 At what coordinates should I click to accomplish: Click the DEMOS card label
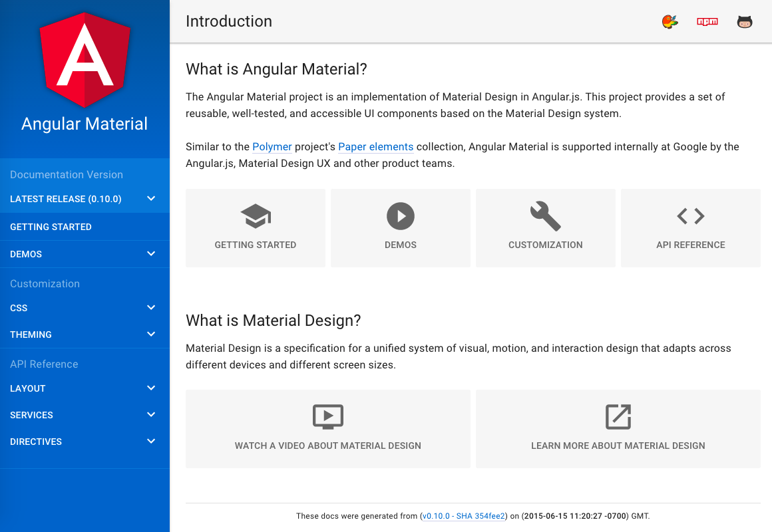(400, 245)
